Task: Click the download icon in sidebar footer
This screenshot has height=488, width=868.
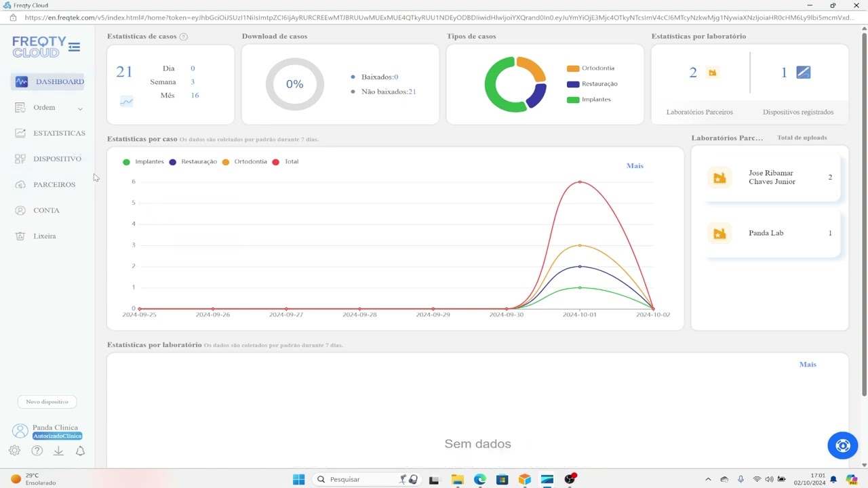Action: pos(58,451)
